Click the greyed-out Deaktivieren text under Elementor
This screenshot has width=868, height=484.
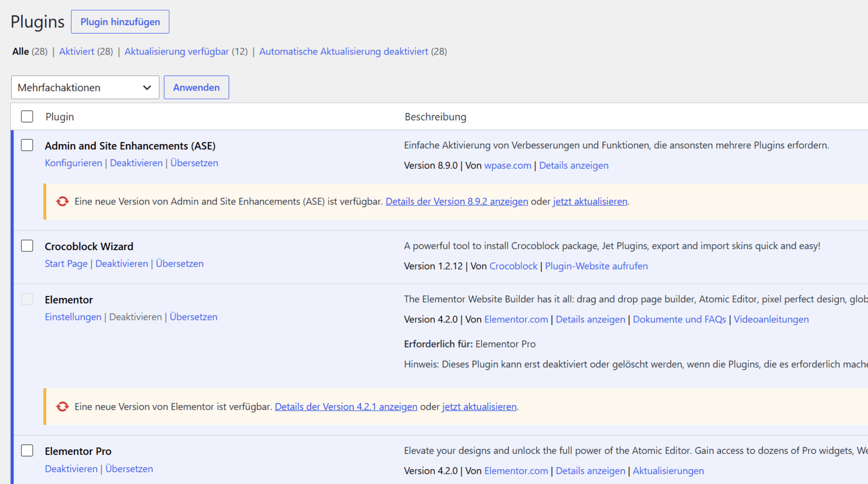point(135,317)
